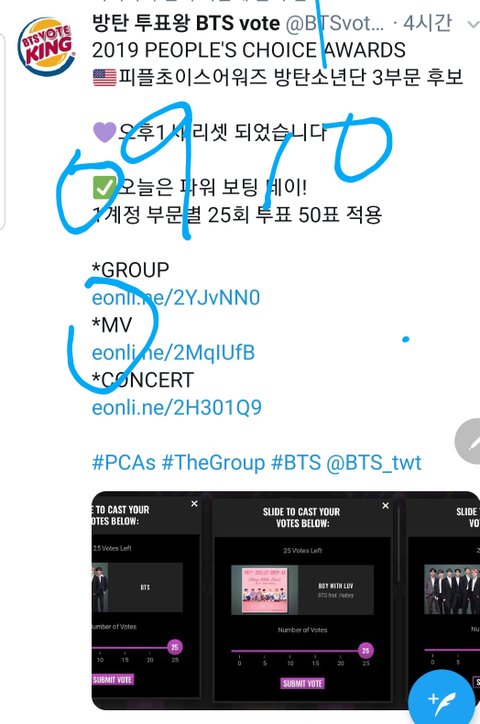Click the BTS group vote slider handle
480x724 pixels.
pyautogui.click(x=174, y=647)
